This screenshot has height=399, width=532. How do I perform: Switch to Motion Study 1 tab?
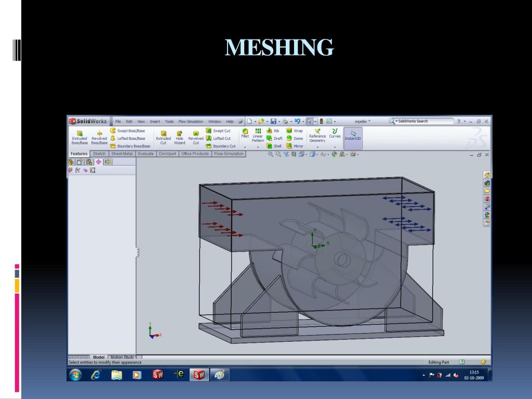124,357
